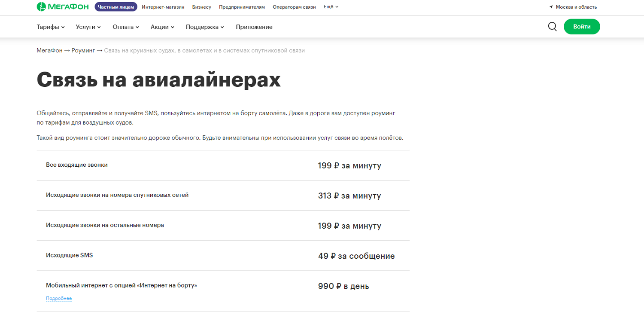Open the Операторам связи section
The height and width of the screenshot is (321, 644).
pyautogui.click(x=294, y=7)
